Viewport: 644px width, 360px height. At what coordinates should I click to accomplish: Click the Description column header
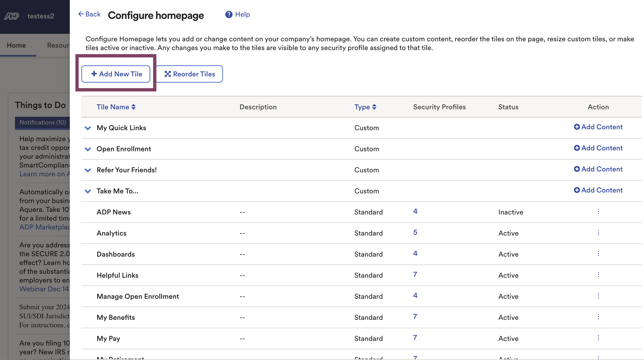[258, 107]
